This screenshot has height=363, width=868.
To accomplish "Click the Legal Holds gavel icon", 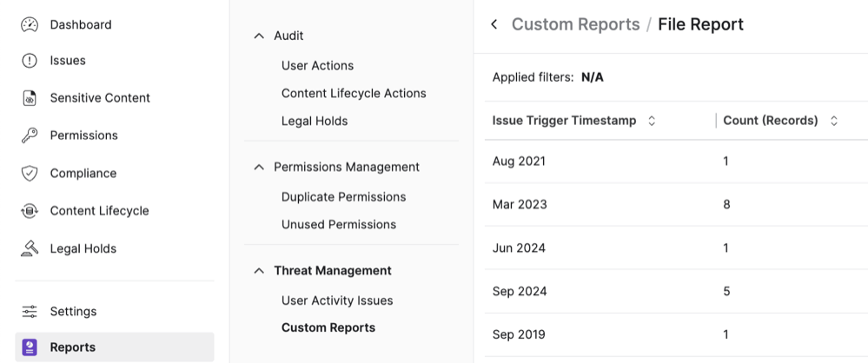I will coord(30,248).
